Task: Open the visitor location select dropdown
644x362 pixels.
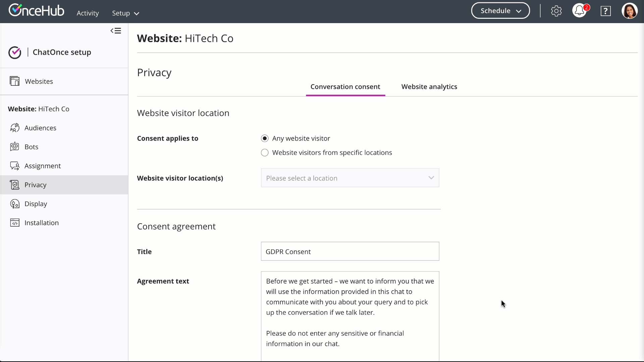Action: [x=350, y=178]
